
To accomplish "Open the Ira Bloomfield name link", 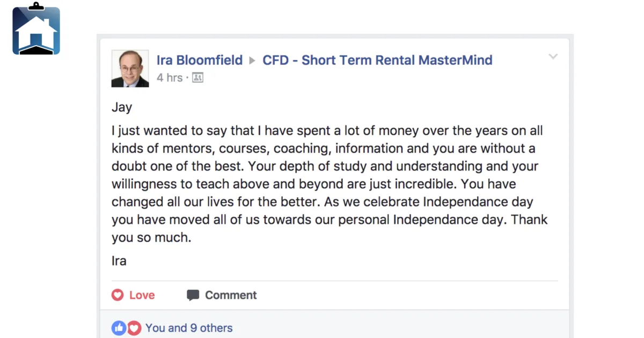I will pyautogui.click(x=200, y=60).
